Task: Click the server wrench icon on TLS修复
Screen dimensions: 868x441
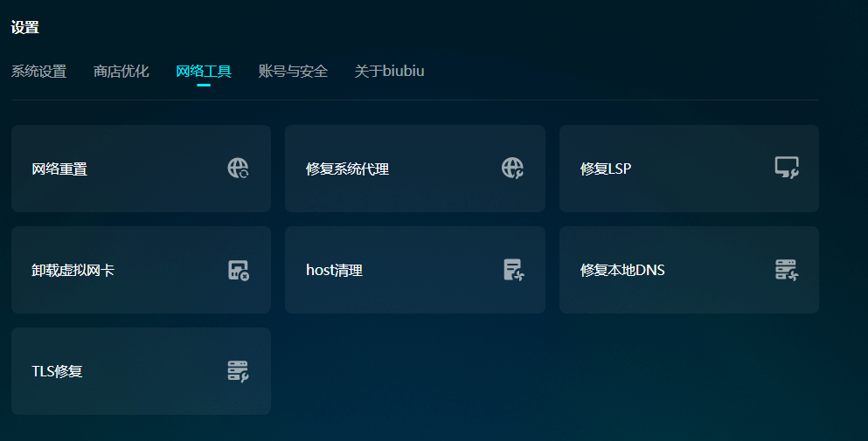Action: [238, 371]
